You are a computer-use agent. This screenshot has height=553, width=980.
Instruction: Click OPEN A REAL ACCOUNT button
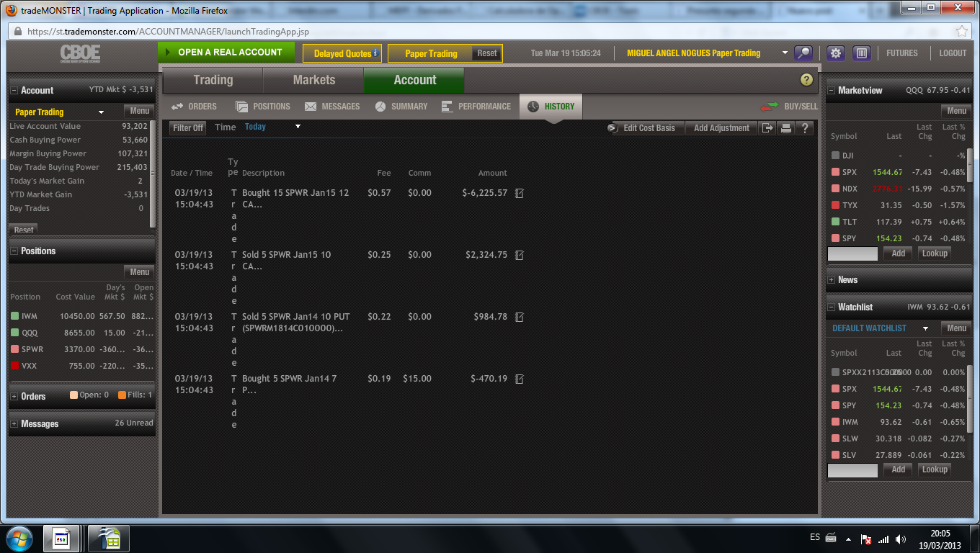pyautogui.click(x=226, y=53)
